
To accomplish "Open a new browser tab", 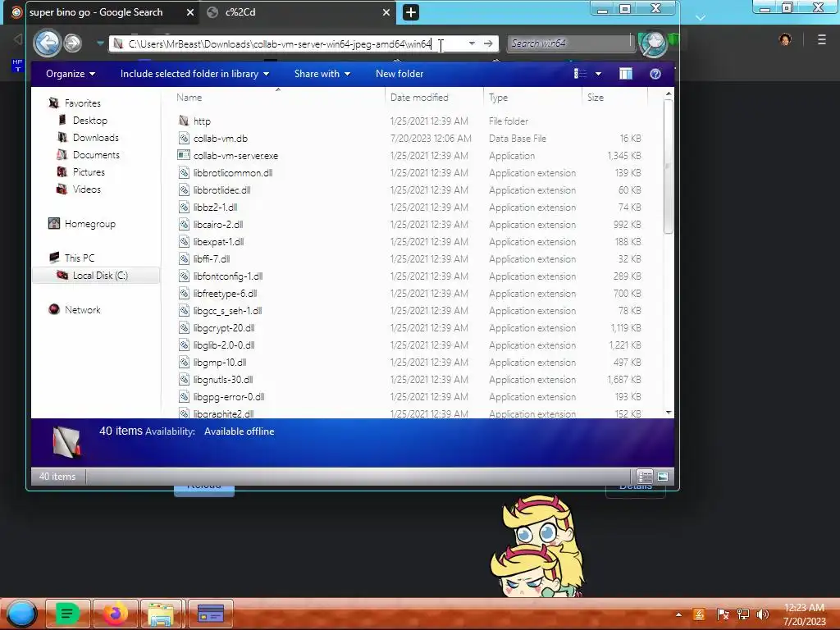I will click(x=410, y=11).
